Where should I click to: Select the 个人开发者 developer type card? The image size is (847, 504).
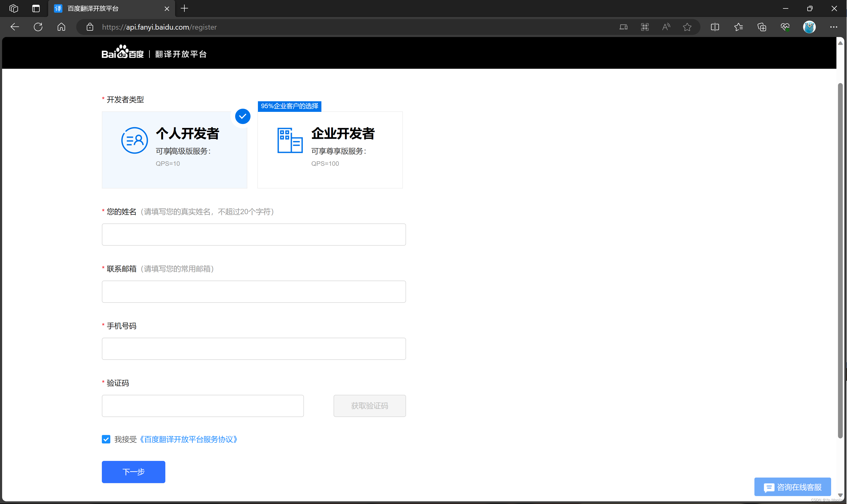tap(174, 150)
